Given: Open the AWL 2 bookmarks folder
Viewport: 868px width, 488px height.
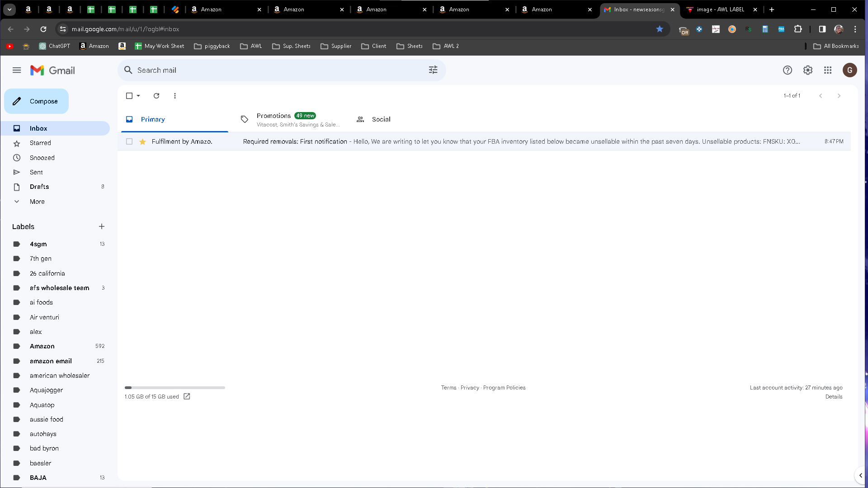Looking at the screenshot, I should 446,46.
